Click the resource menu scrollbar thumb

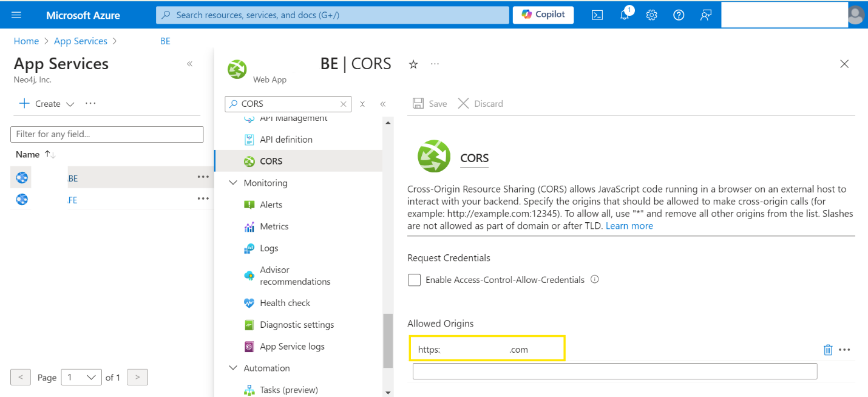point(387,340)
